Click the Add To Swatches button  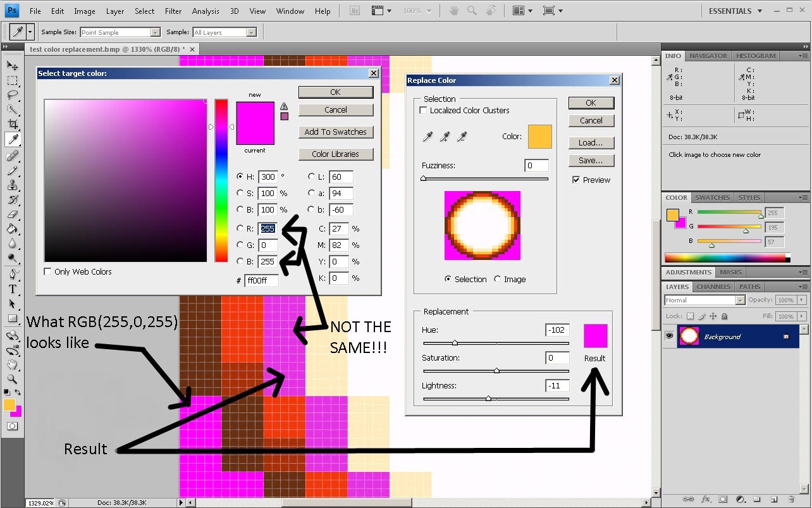coord(336,132)
